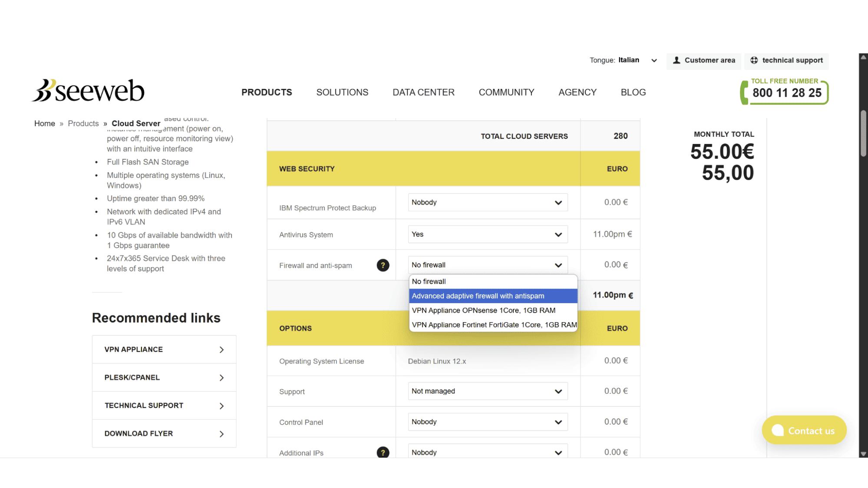Click the Cloud Server breadcrumb text
This screenshot has height=488, width=868.
tap(136, 124)
